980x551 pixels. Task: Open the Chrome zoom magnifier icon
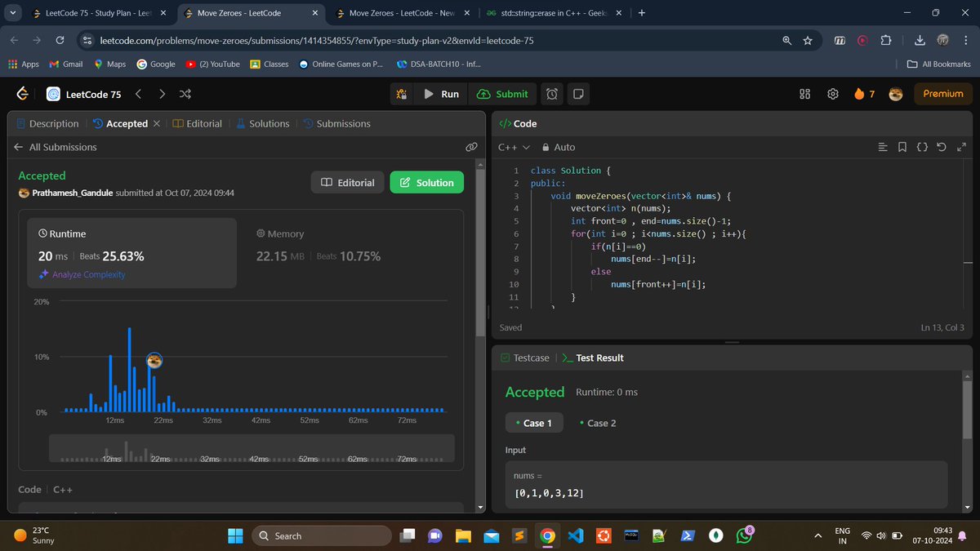click(786, 40)
